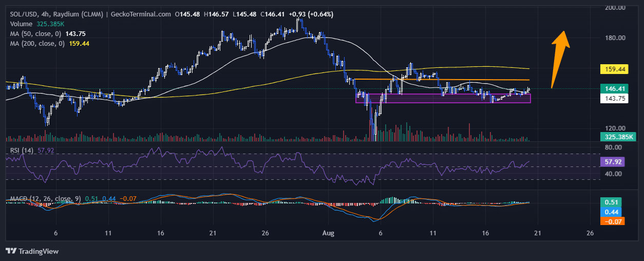Select the orange horizontal resistance line
Viewport: 644px width, 261px height.
pyautogui.click(x=442, y=80)
